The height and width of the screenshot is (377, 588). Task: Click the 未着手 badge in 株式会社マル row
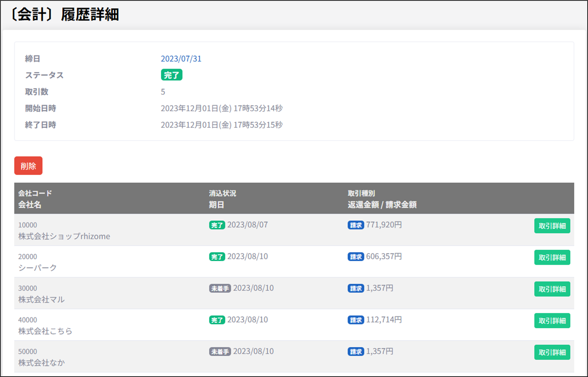click(x=220, y=288)
